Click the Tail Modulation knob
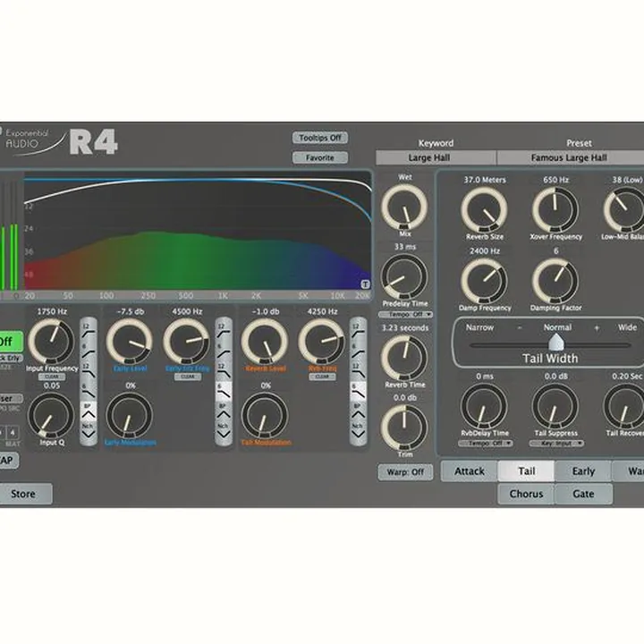The image size is (644, 644). click(x=265, y=416)
